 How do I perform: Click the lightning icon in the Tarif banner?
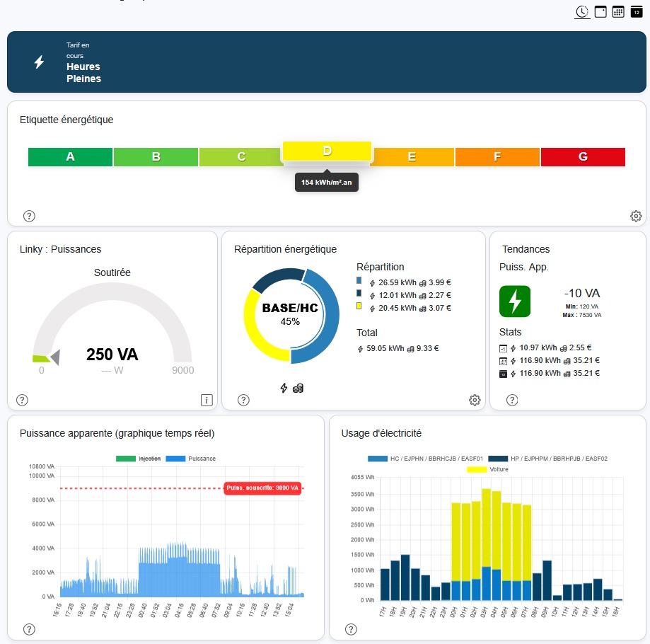[x=38, y=62]
